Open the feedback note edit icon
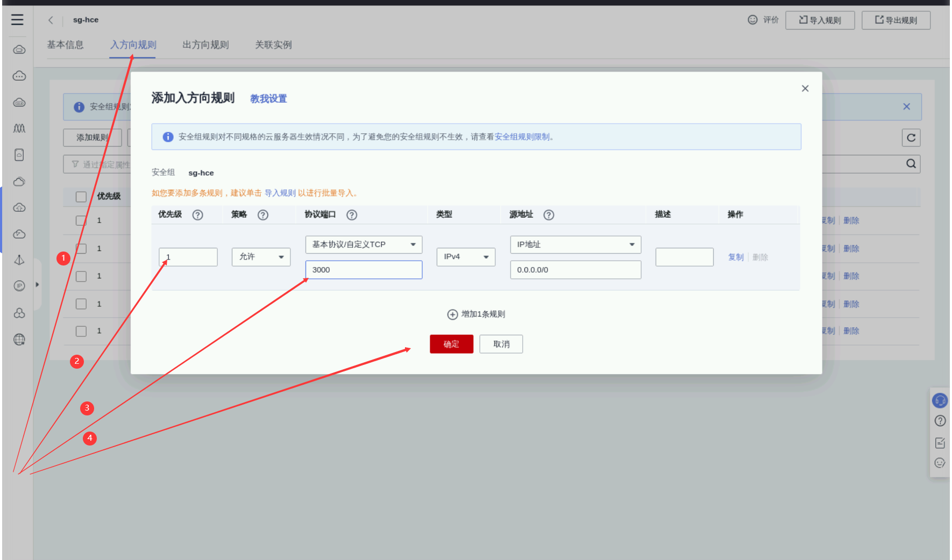Viewport: 952px width, 560px height. coord(940,443)
